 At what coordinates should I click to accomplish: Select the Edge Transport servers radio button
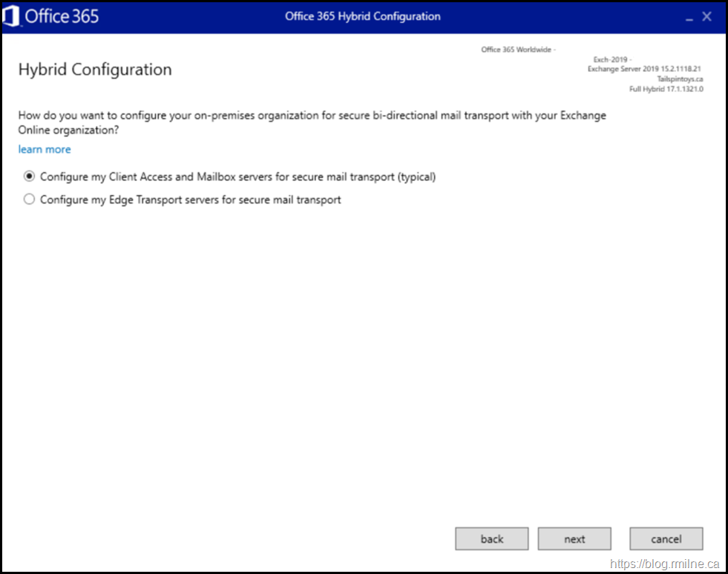point(30,199)
